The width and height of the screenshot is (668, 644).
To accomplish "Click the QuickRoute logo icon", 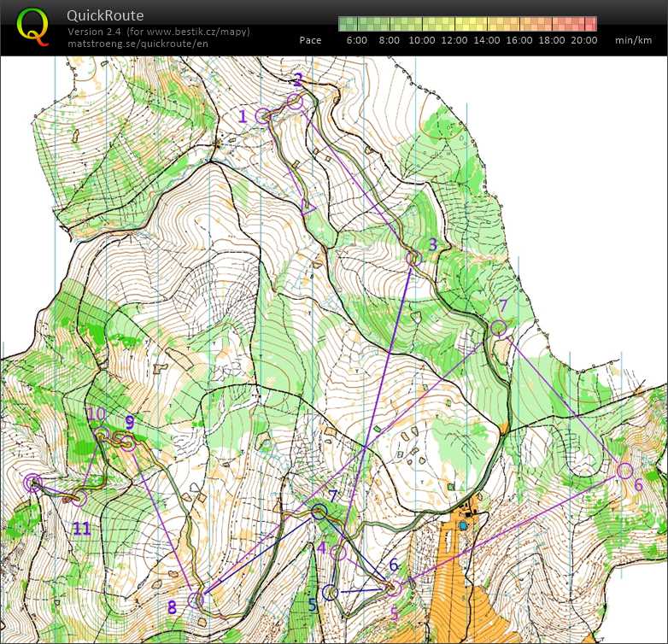I will tap(32, 26).
